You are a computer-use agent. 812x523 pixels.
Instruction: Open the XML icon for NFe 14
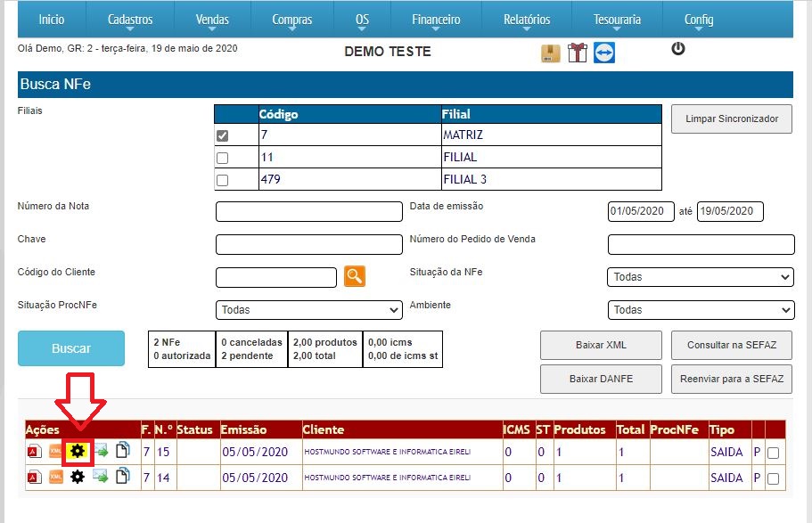[x=55, y=477]
